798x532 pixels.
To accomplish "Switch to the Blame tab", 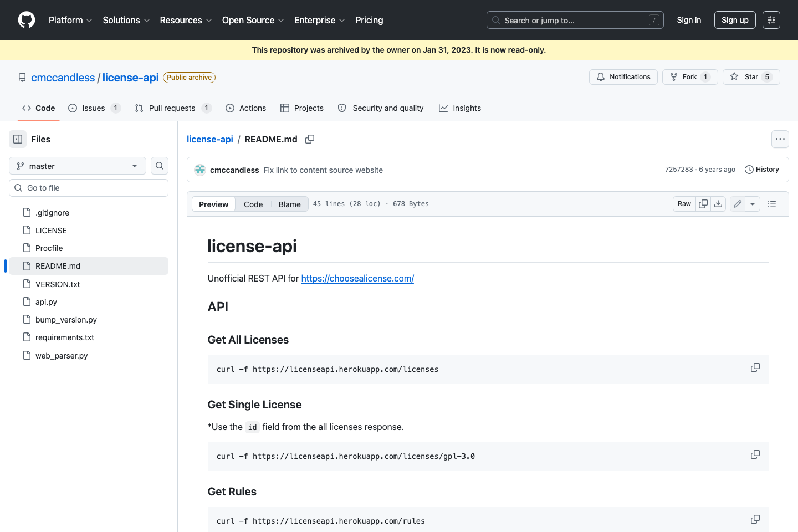I will pos(289,204).
